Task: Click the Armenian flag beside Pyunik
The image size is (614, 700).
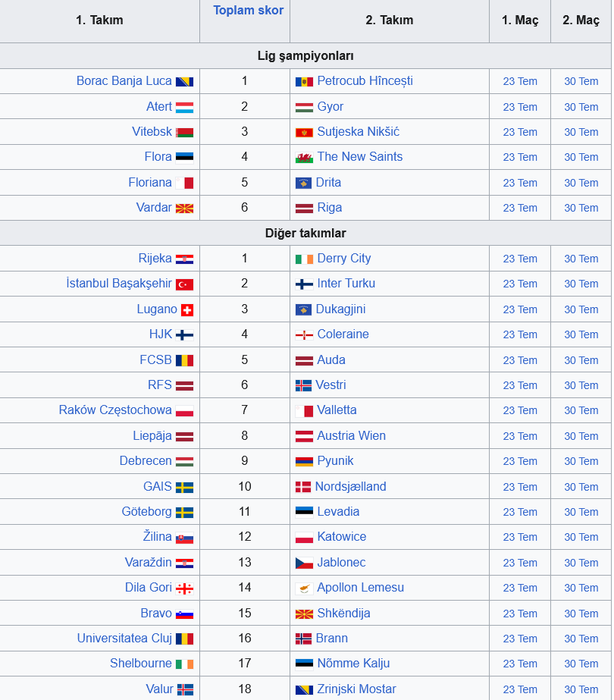Action: 304,462
